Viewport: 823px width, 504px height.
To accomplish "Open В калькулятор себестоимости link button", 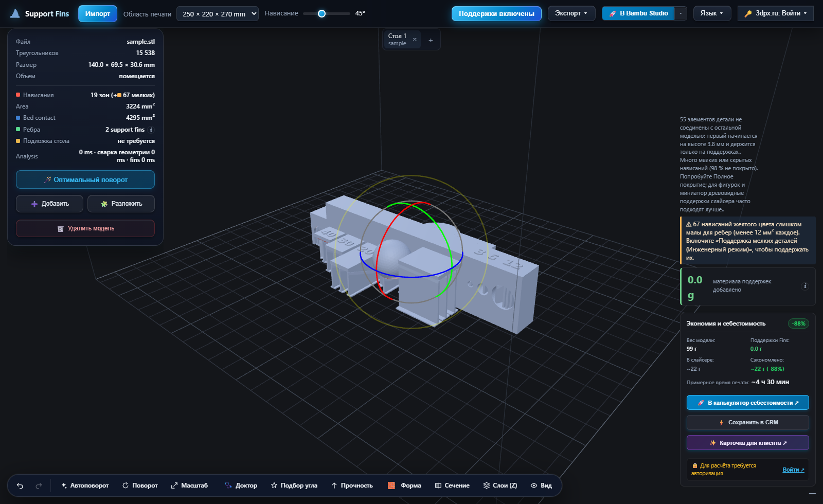I will point(748,403).
